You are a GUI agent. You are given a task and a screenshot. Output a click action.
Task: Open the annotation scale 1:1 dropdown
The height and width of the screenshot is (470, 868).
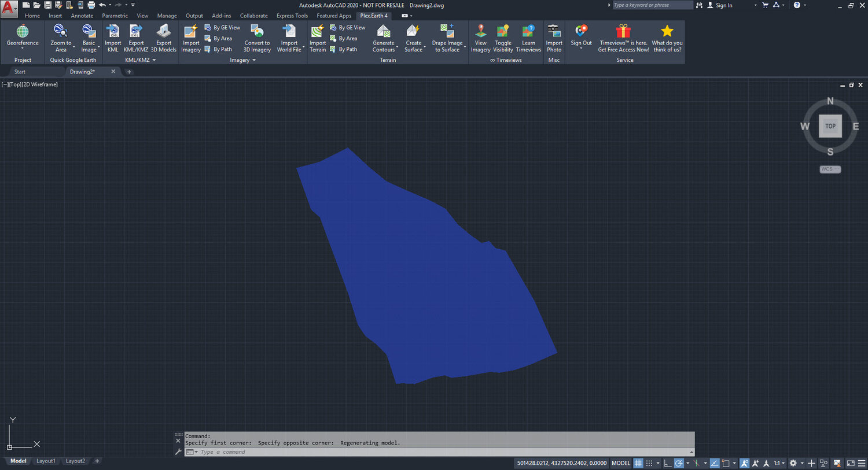point(779,463)
